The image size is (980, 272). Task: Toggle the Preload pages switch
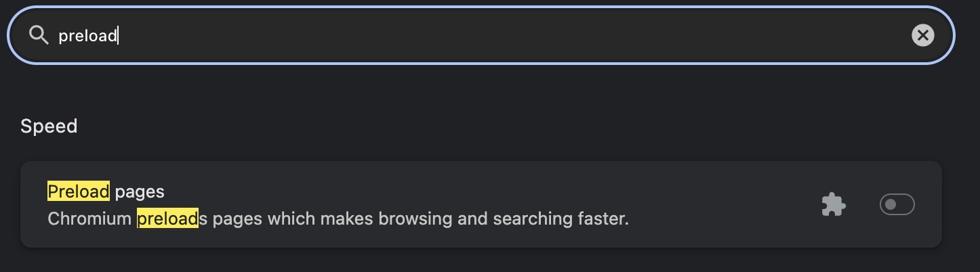(x=897, y=204)
